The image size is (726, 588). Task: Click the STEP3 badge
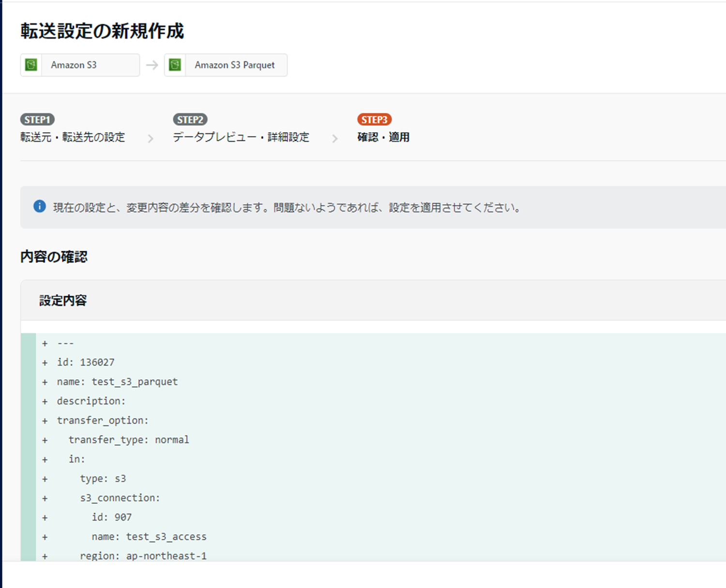(375, 120)
